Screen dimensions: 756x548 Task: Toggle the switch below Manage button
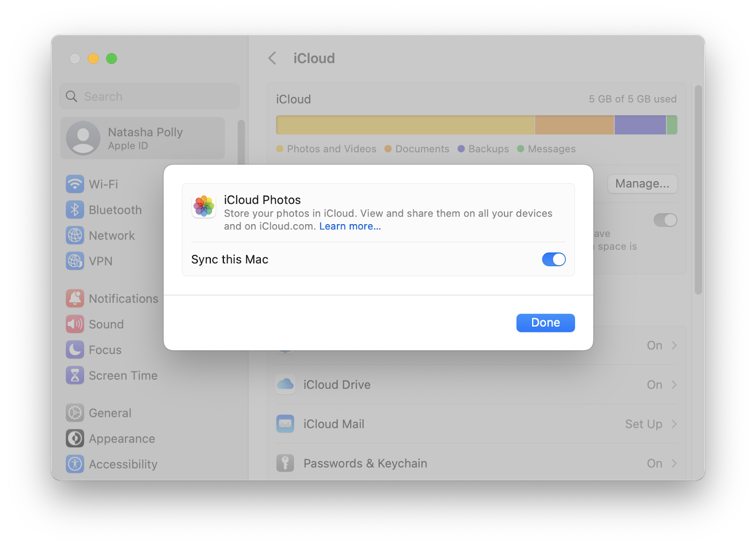pos(665,220)
